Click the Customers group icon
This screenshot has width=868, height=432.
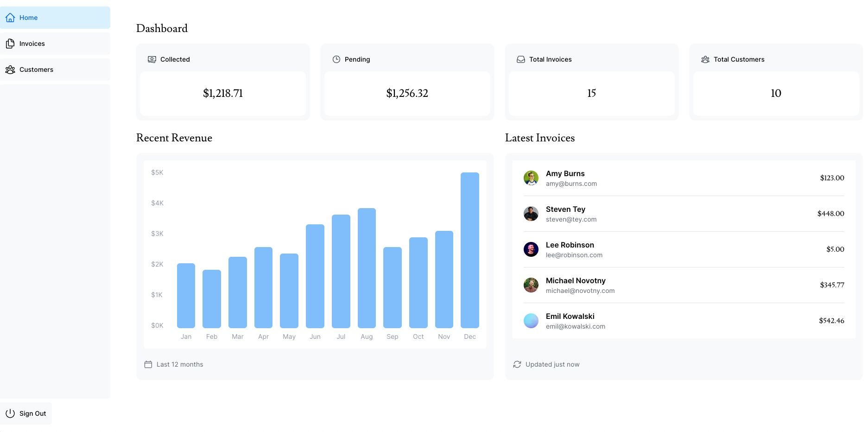tap(10, 70)
